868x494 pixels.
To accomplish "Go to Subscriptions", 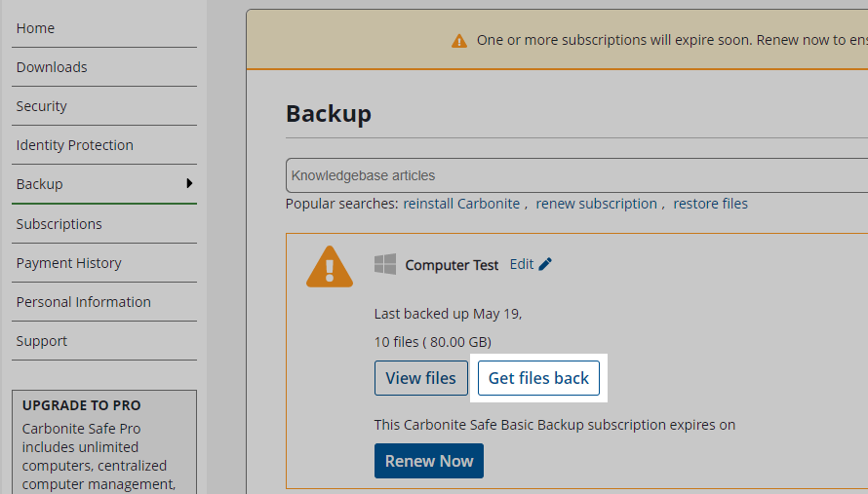I will pos(59,224).
